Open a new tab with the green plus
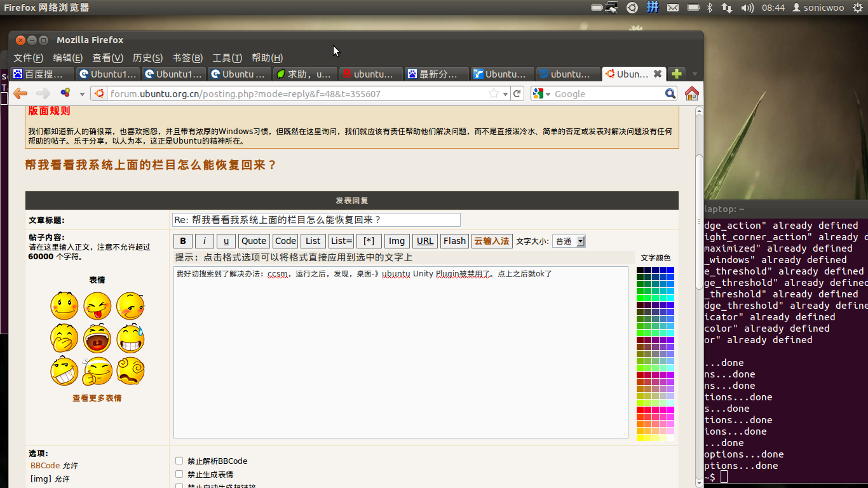Viewport: 868px width, 488px height. 677,74
